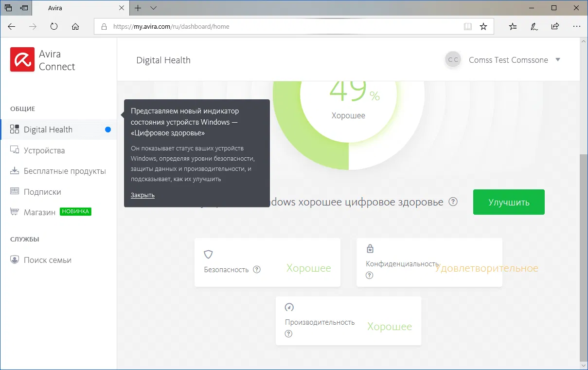Viewport: 588px width, 370px height.
Task: Dismiss tooltip with Закрыть link
Action: point(143,195)
